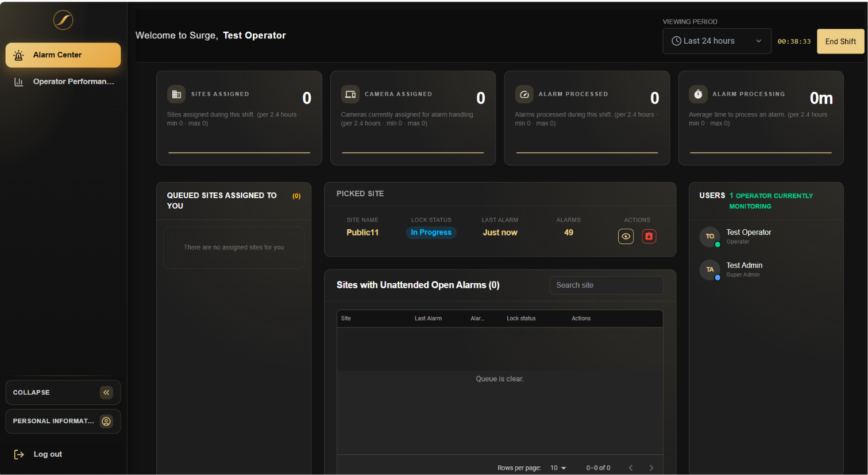Select Test Admin in the users list
Screen dimensions: 868x475
(766, 269)
